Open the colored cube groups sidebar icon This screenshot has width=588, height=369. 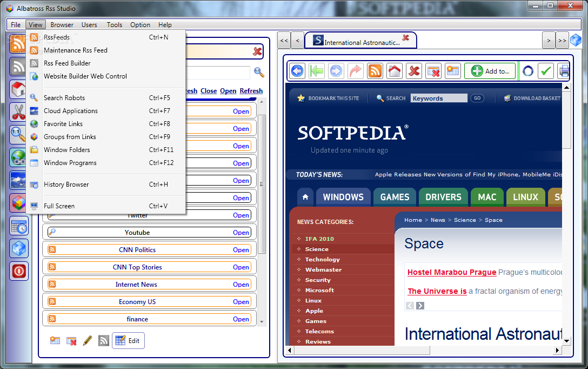18,203
